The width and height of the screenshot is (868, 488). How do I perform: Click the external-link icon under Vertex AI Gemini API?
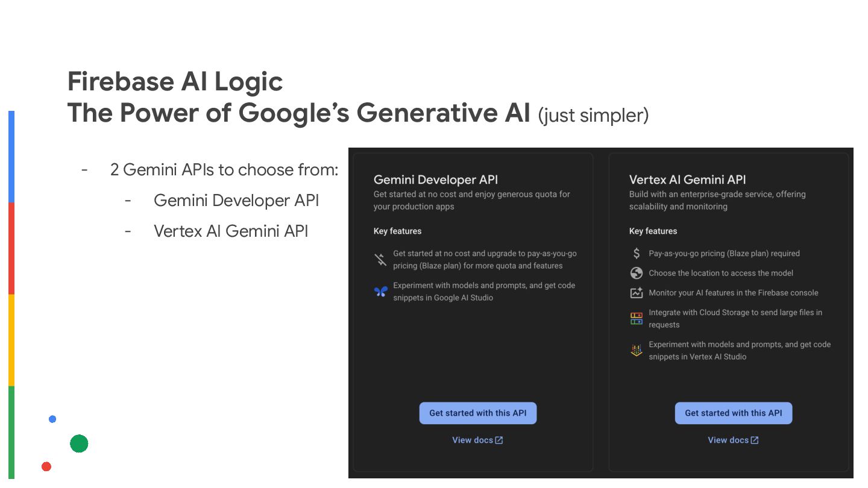755,440
